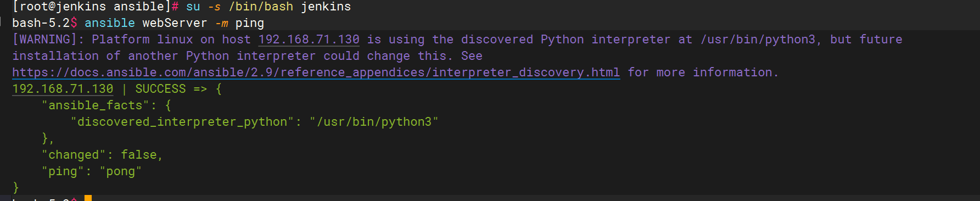The image size is (980, 201).
Task: Open the Ansible interpreter_discovery docs link
Action: 316,72
